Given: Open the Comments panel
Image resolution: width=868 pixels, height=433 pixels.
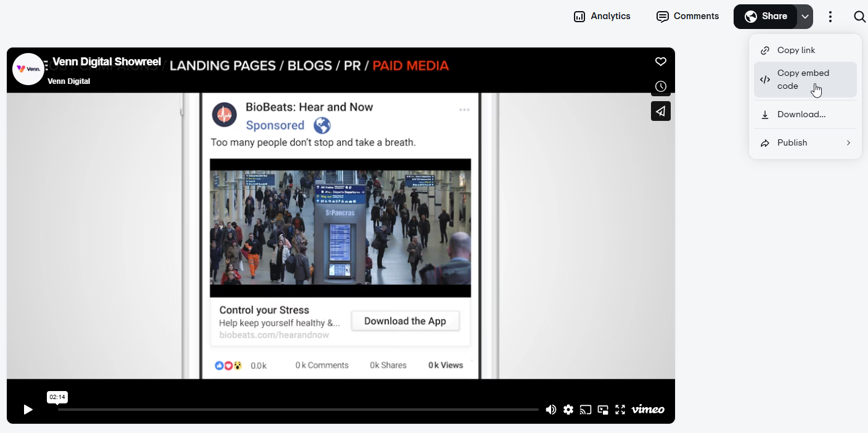Looking at the screenshot, I should click(x=687, y=17).
